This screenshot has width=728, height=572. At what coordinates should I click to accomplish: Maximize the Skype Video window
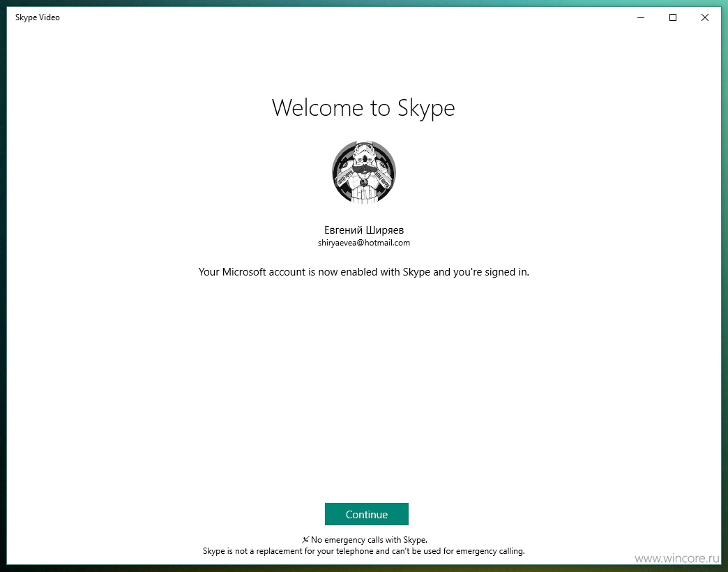(x=673, y=17)
